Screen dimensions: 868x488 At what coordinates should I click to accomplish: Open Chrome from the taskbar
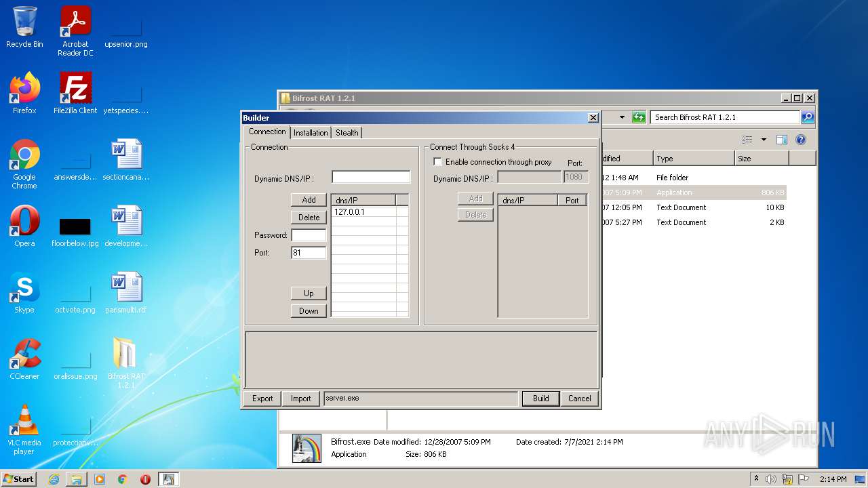[123, 479]
